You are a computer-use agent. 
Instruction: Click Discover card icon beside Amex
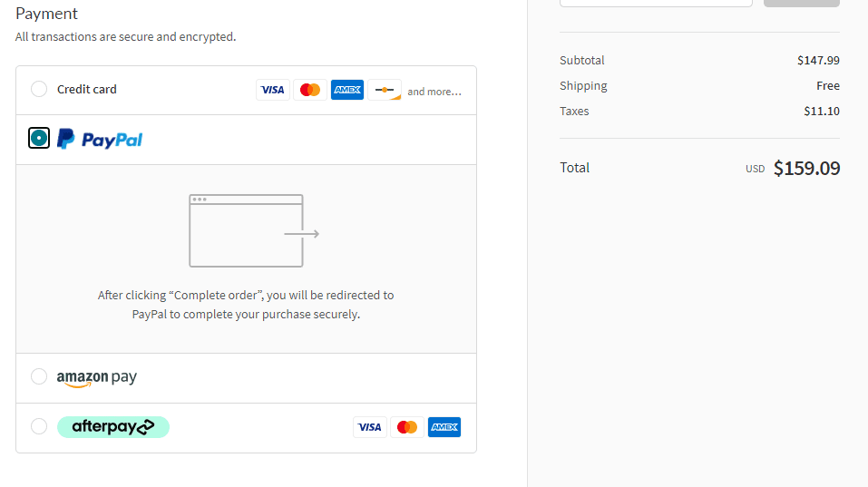[385, 90]
